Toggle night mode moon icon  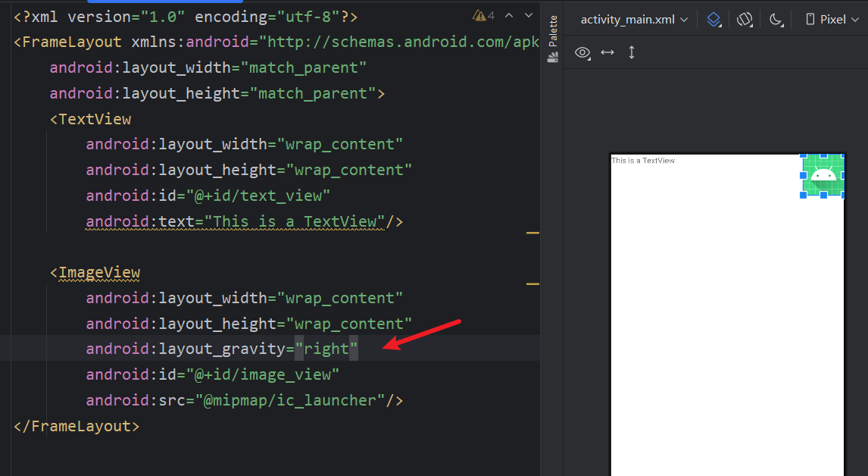776,20
